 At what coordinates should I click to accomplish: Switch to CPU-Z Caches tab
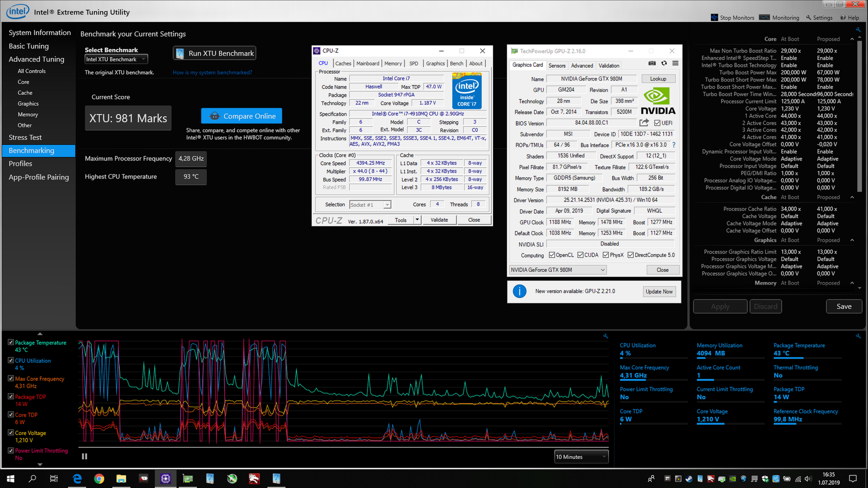click(343, 64)
